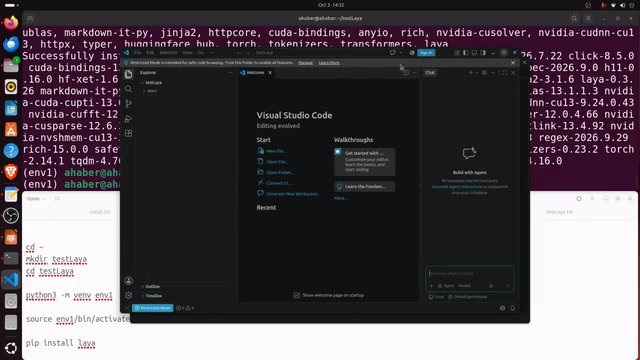Uncheck Show welcome page on startup
Screen dimensions: 640x360
coord(296,295)
